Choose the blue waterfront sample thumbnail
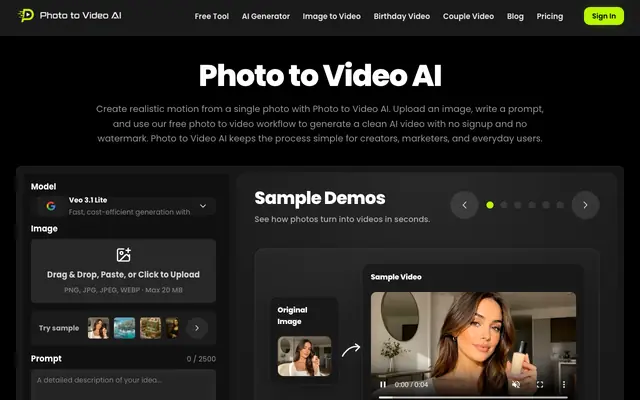Screen dimensions: 640x400 [x=124, y=328]
